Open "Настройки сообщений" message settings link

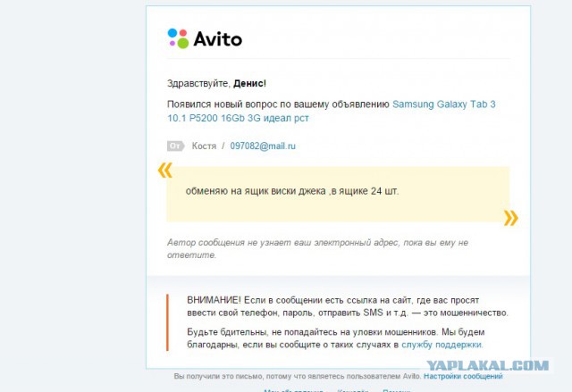(463, 376)
